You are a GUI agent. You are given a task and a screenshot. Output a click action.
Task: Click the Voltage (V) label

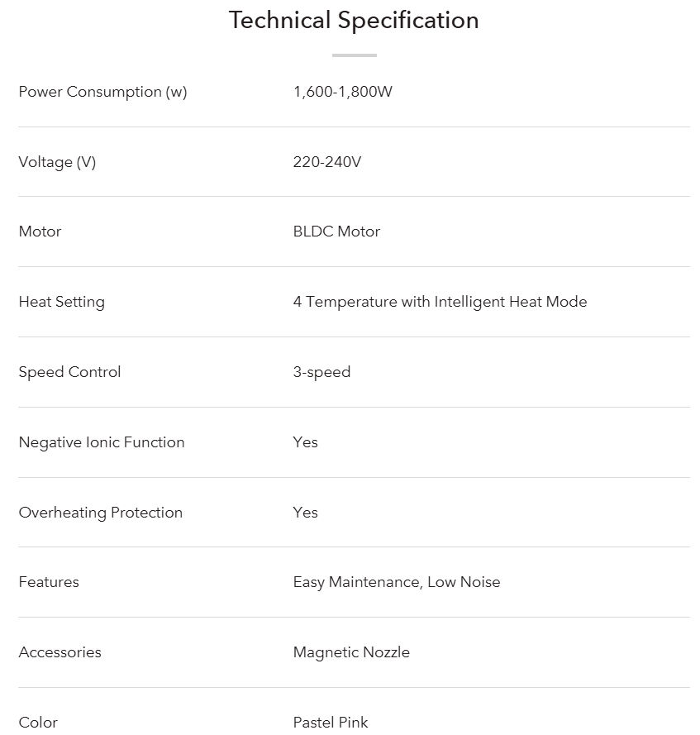tap(57, 162)
